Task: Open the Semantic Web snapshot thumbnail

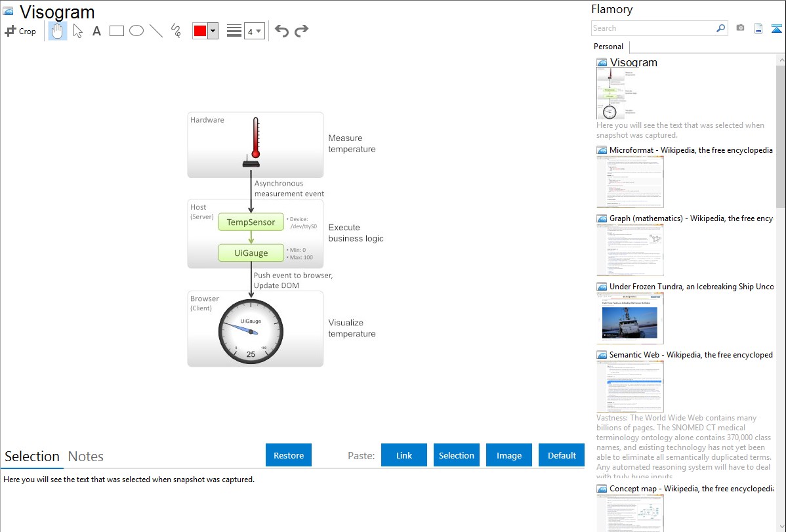Action: [x=630, y=386]
